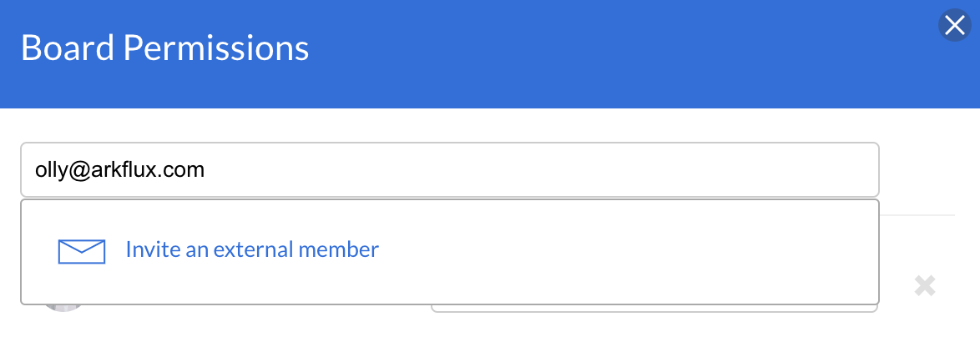Viewport: 980px width, 352px height.
Task: Click the white X in the circular button
Action: point(954,26)
